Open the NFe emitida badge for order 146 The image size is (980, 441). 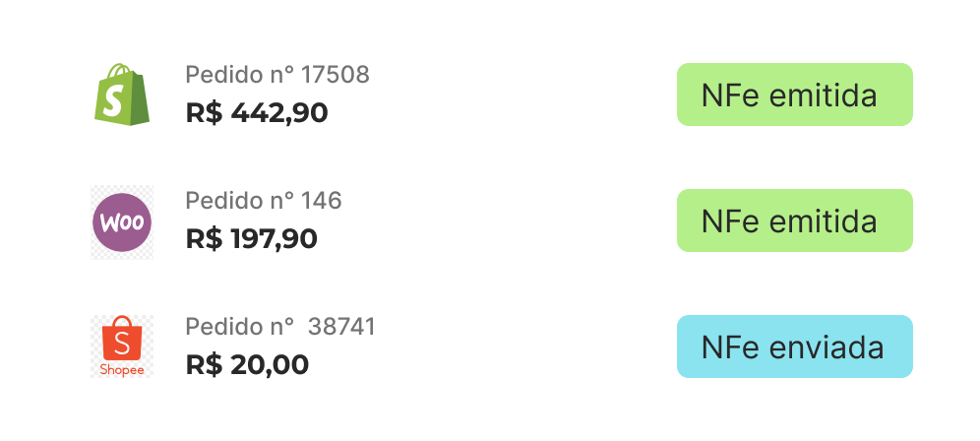[794, 220]
